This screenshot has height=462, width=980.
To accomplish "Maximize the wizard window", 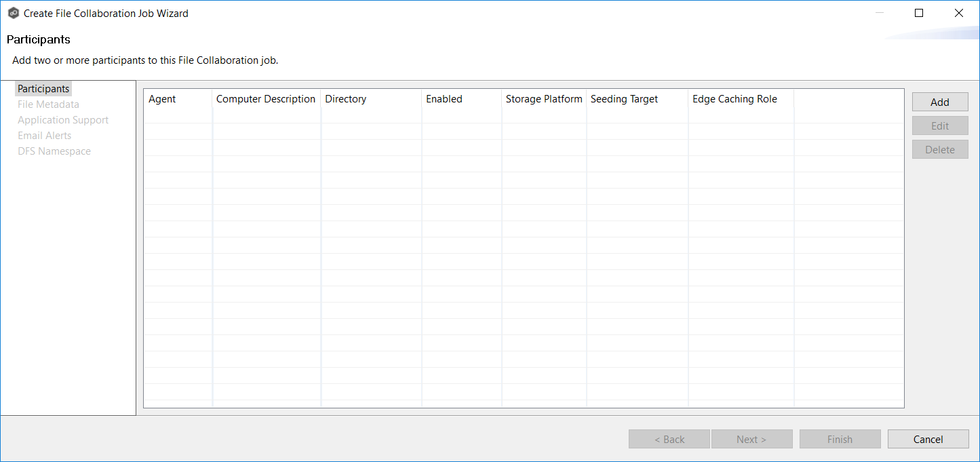I will (919, 13).
